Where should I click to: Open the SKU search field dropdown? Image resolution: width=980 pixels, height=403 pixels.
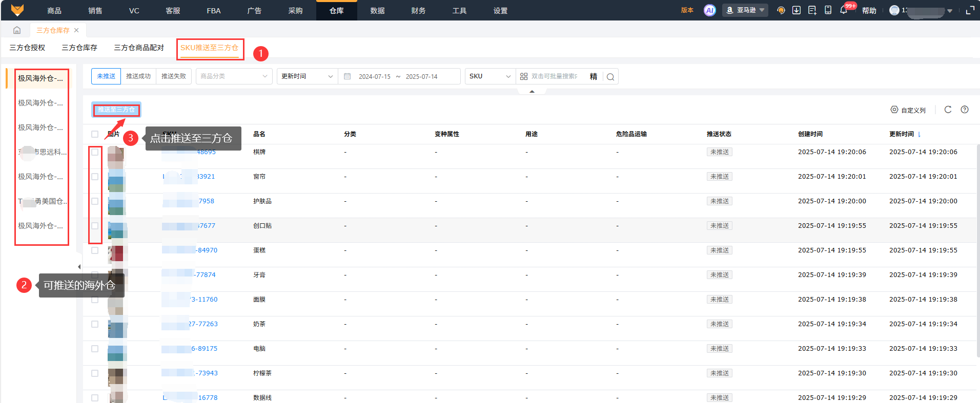click(x=489, y=76)
